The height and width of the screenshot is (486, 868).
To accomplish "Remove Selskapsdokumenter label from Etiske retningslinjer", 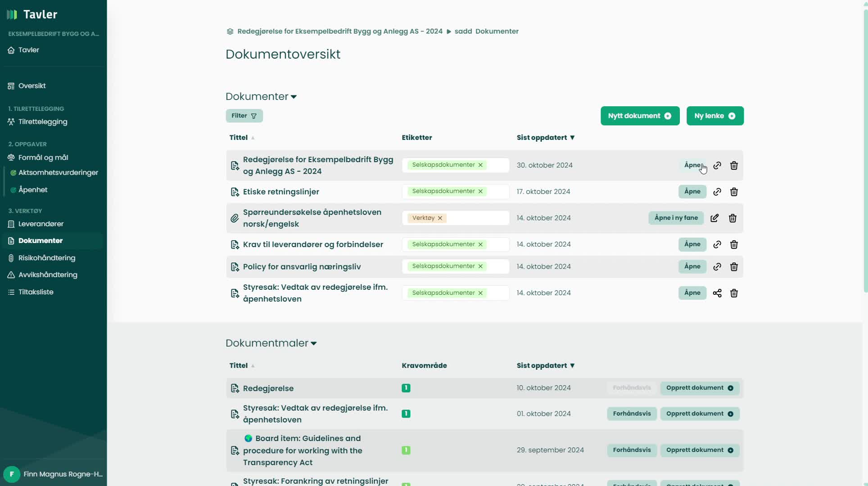I will pos(480,192).
